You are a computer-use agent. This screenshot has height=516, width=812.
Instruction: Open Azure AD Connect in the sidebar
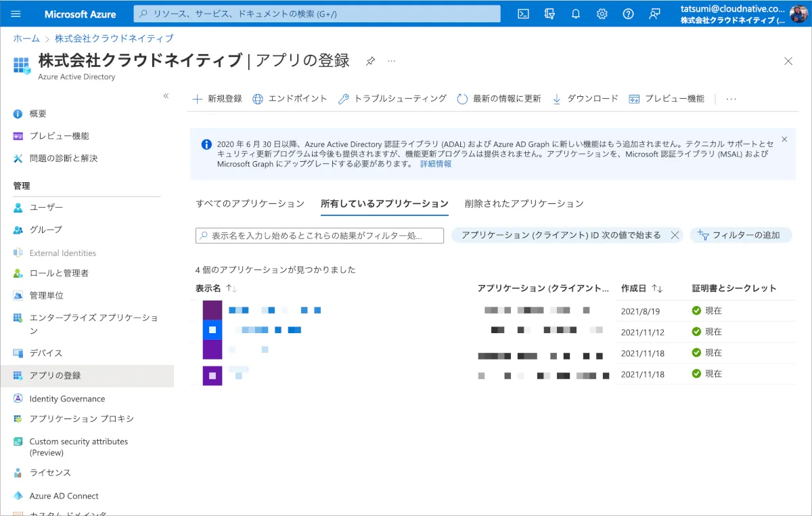click(x=64, y=496)
